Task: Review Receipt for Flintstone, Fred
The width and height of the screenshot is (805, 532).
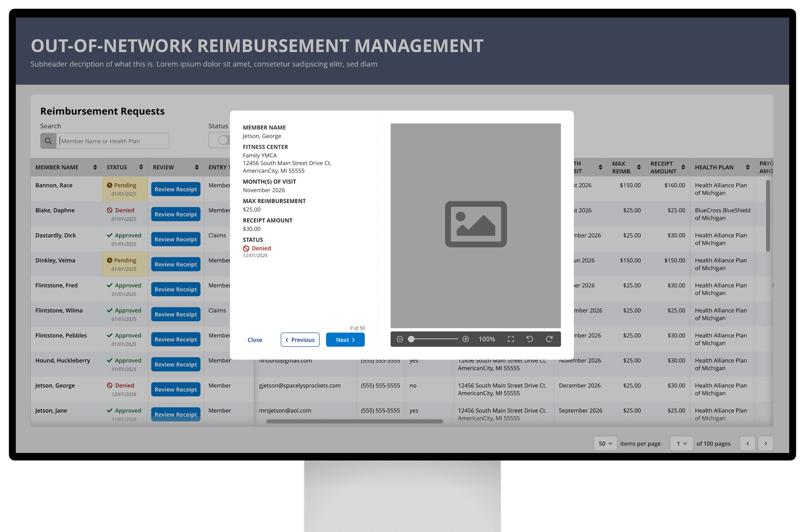Action: click(x=176, y=290)
